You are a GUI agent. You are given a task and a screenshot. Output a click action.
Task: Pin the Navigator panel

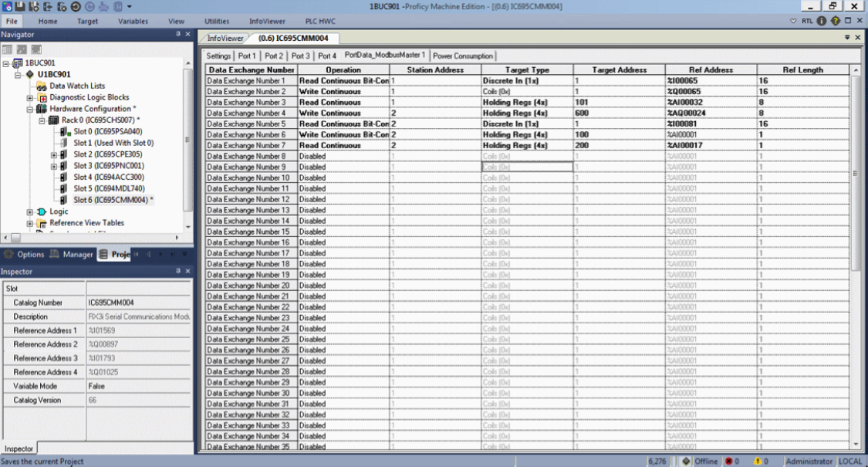[178, 34]
